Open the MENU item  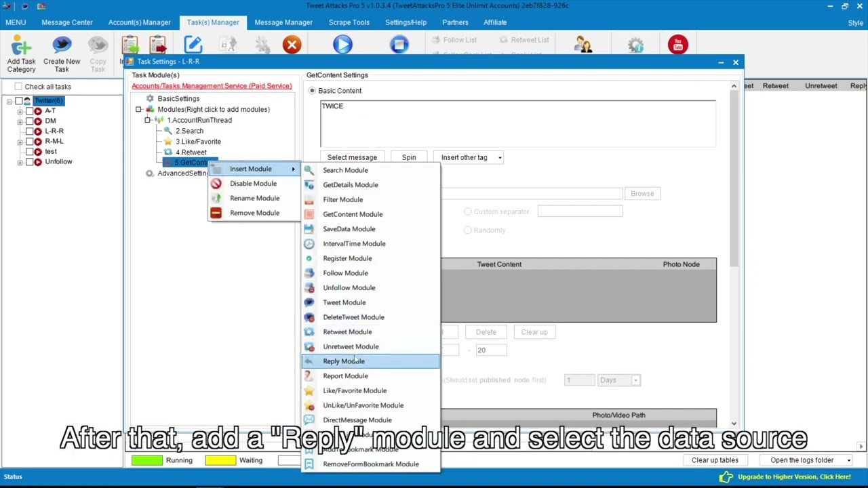click(x=16, y=22)
